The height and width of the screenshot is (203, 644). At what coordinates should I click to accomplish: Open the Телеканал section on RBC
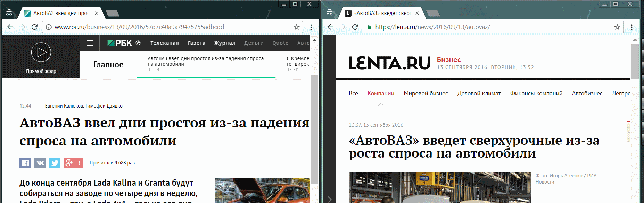pyautogui.click(x=165, y=43)
